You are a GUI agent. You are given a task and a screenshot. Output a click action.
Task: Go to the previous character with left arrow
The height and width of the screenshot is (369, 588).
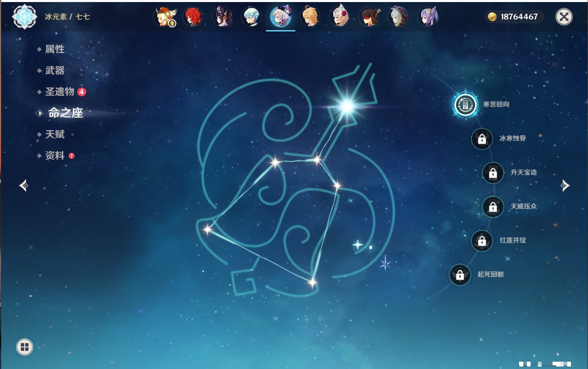[24, 186]
